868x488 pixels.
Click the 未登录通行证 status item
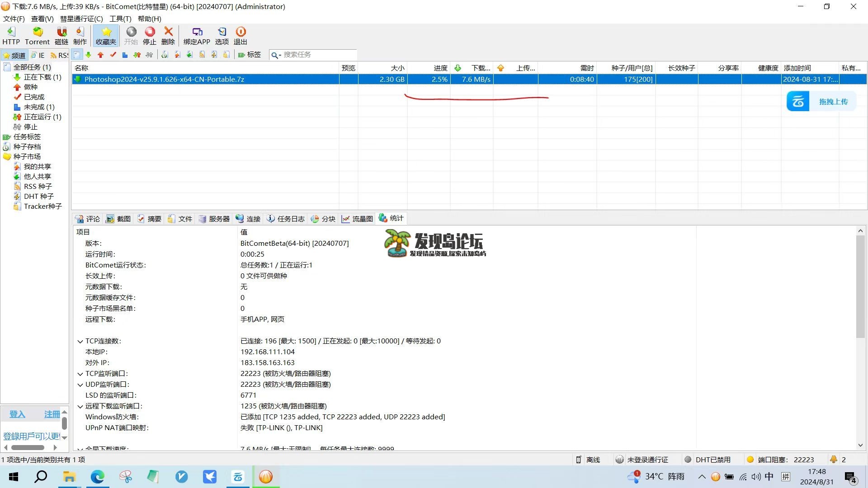click(x=642, y=460)
